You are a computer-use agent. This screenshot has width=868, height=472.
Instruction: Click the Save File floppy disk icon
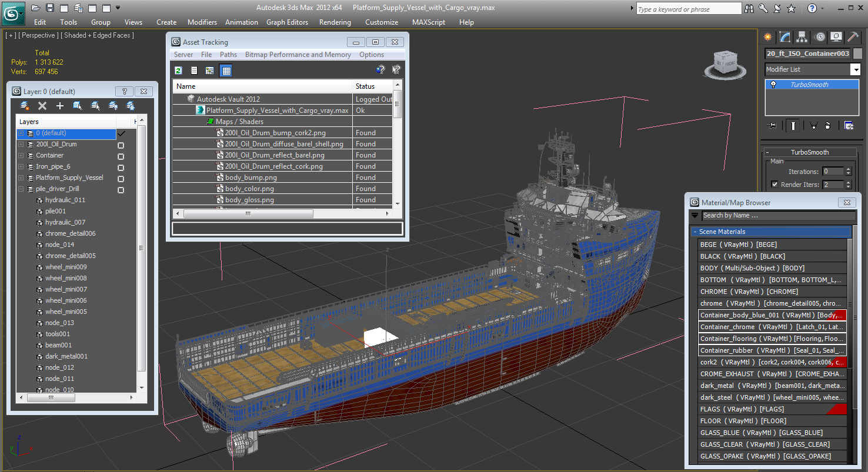coord(50,8)
